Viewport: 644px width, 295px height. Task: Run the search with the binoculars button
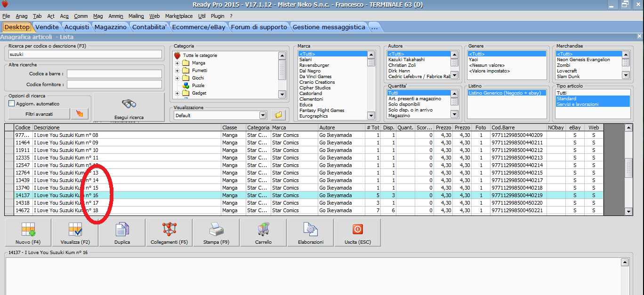click(129, 107)
